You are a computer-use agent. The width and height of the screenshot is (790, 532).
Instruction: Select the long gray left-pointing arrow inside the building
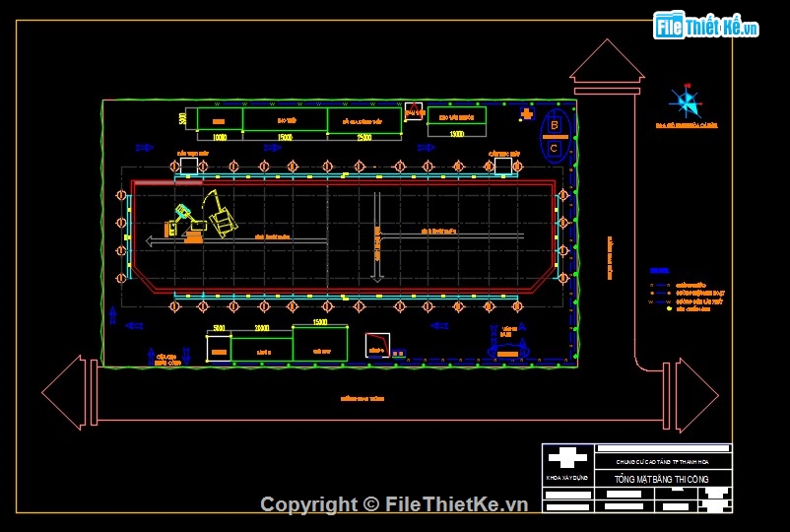pos(234,239)
